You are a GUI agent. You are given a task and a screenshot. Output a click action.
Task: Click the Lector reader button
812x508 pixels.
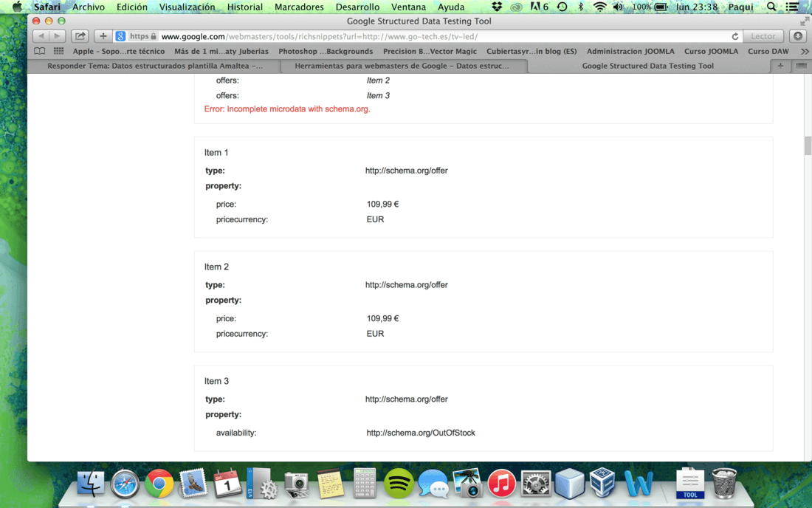[763, 36]
